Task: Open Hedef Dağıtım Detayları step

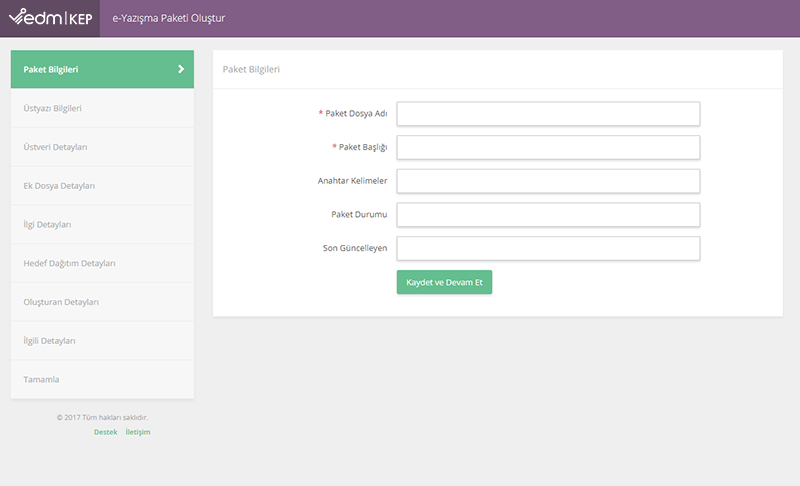Action: pyautogui.click(x=70, y=263)
